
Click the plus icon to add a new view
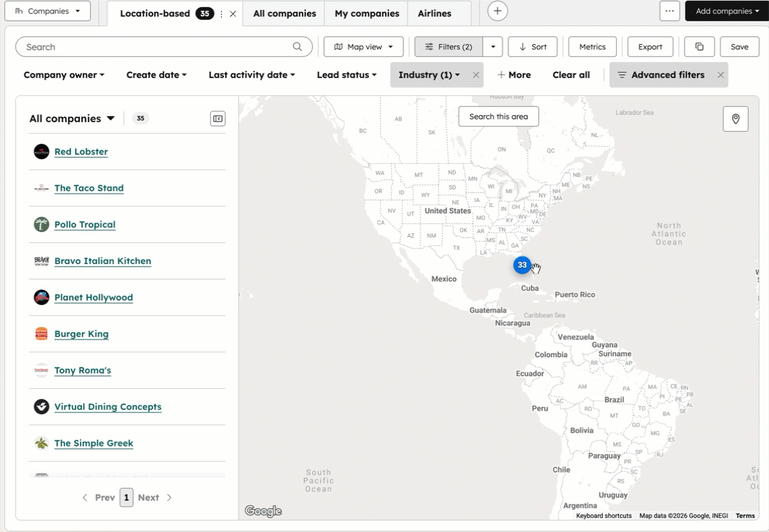point(497,10)
